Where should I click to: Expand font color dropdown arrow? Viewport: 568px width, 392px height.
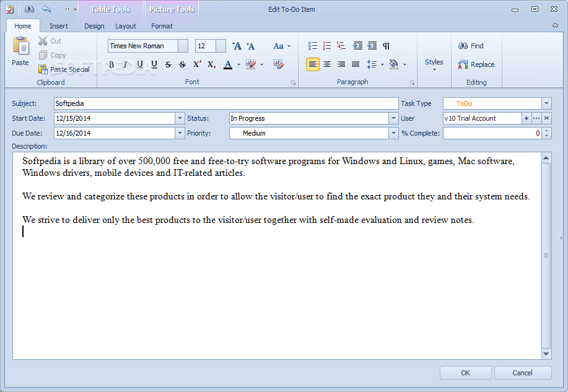coord(238,65)
